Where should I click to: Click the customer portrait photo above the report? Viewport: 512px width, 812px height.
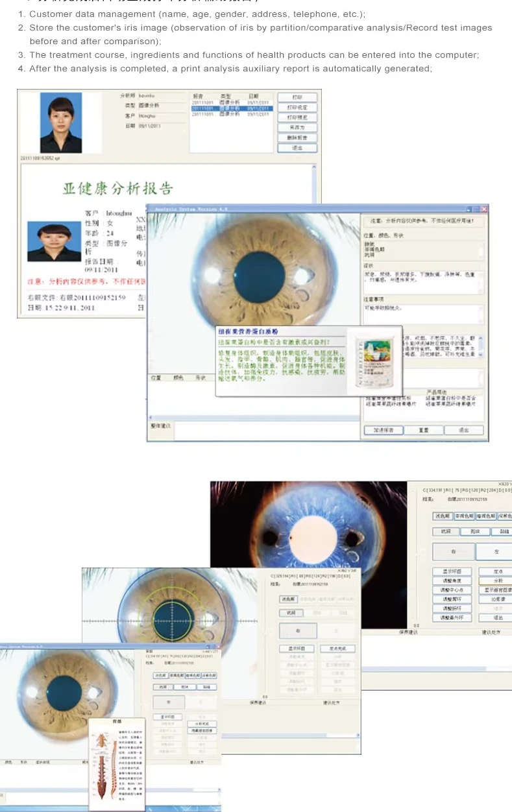point(61,123)
